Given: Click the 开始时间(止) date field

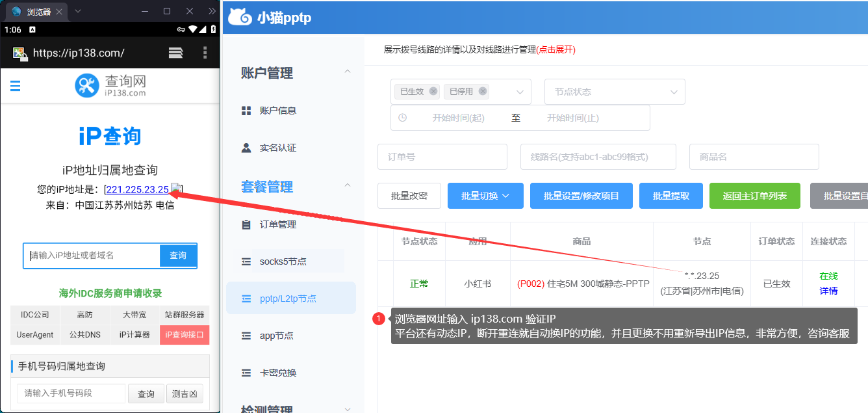Looking at the screenshot, I should (573, 118).
